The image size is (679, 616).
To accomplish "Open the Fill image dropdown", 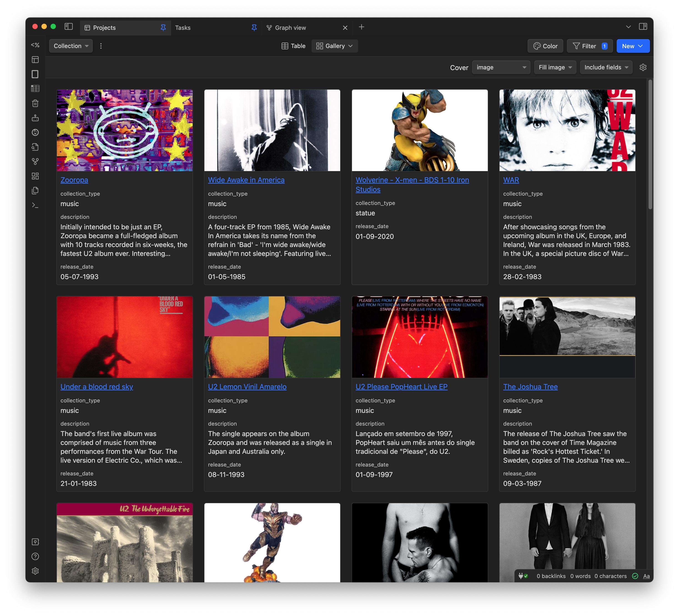I will [x=555, y=67].
